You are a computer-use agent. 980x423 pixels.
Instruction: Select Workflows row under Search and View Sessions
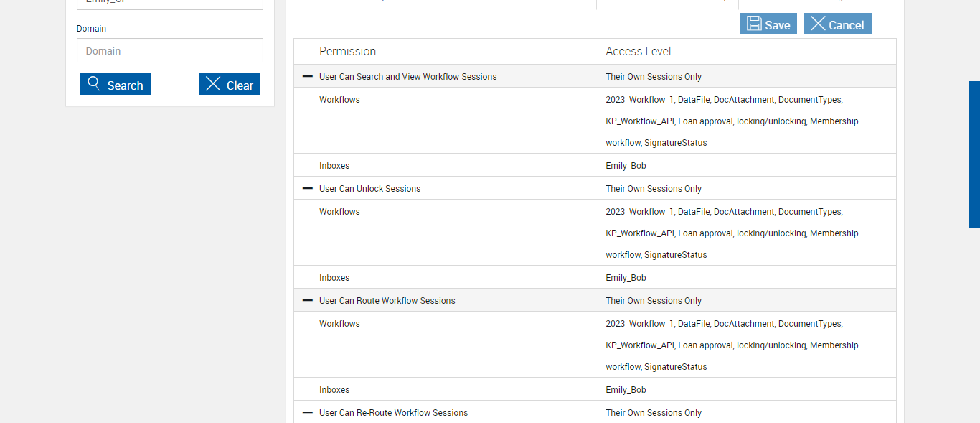point(339,100)
